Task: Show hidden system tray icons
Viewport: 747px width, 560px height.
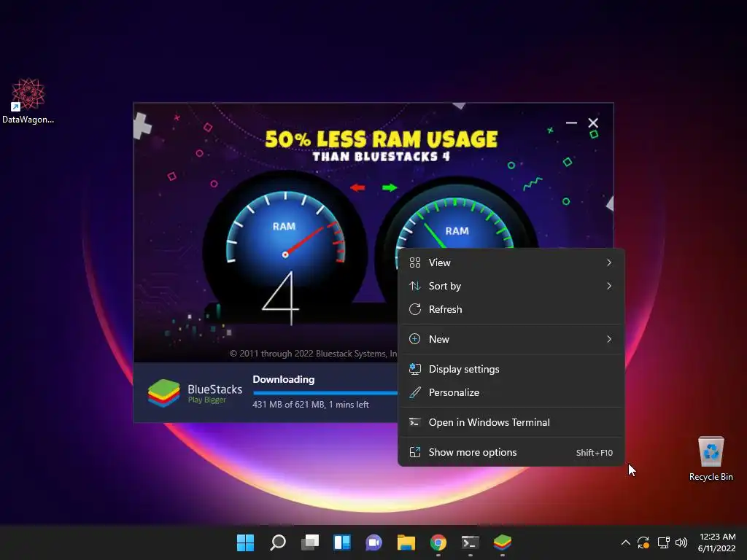Action: pyautogui.click(x=625, y=542)
